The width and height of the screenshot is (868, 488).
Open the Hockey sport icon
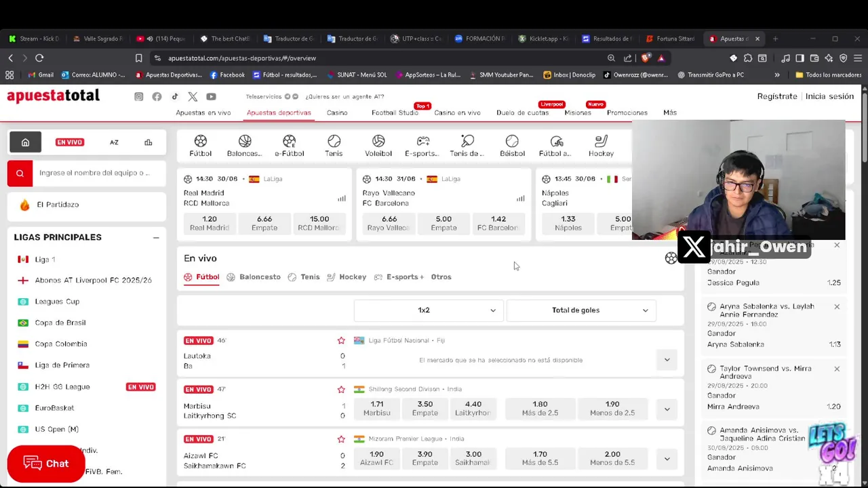coord(601,146)
